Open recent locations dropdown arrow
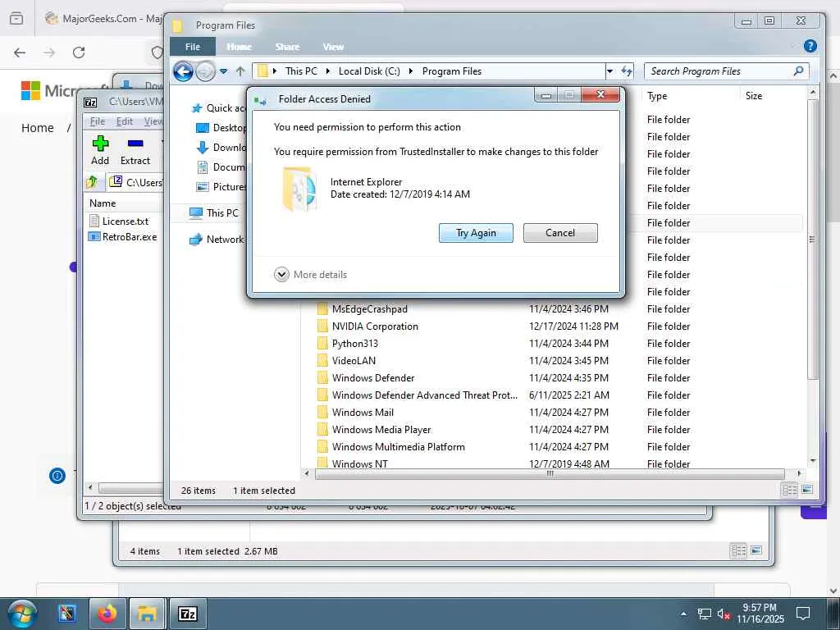The height and width of the screenshot is (630, 840). coord(224,71)
